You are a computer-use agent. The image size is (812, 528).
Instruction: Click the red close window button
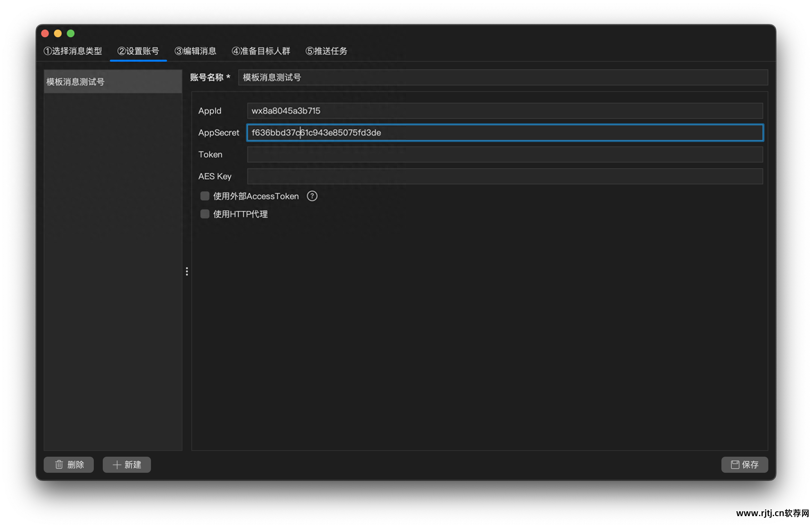45,33
